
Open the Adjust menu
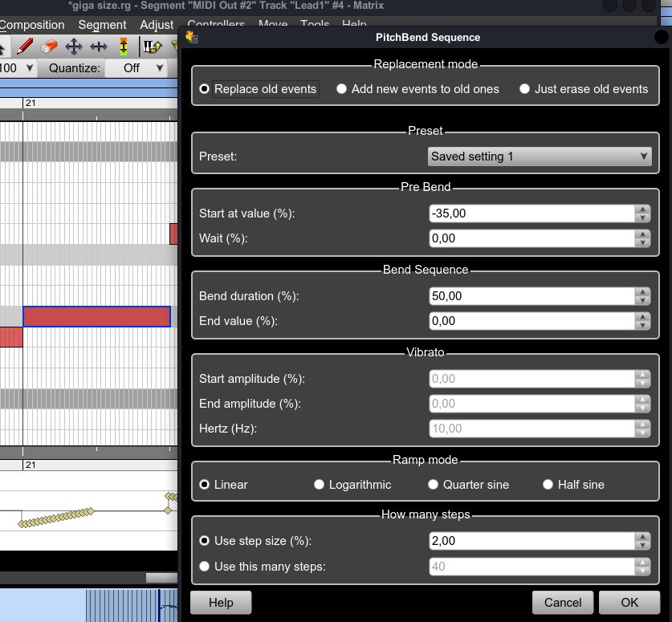[x=157, y=25]
